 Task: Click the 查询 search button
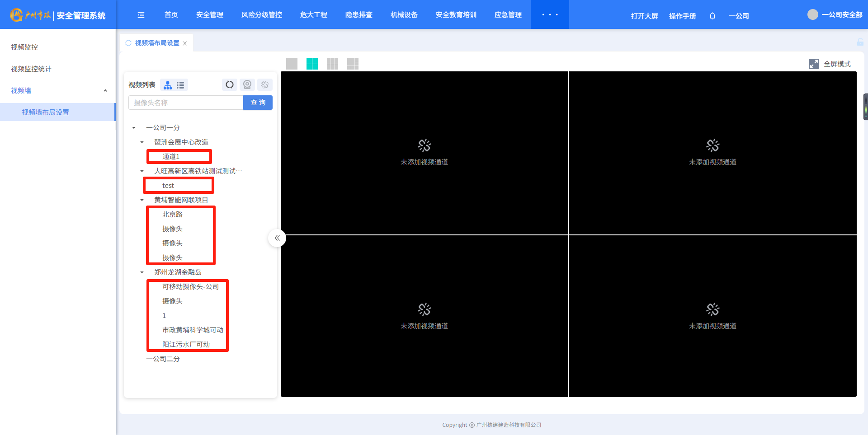pos(258,103)
